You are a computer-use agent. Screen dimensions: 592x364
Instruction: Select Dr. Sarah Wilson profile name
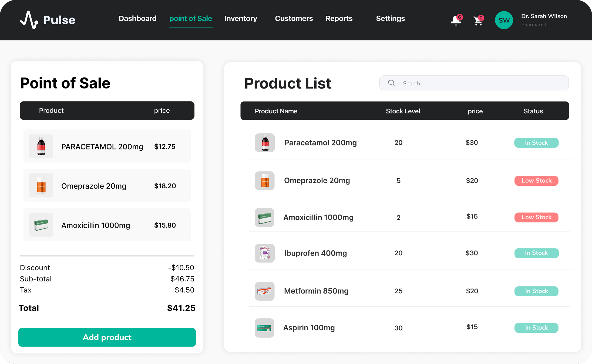[x=544, y=16]
